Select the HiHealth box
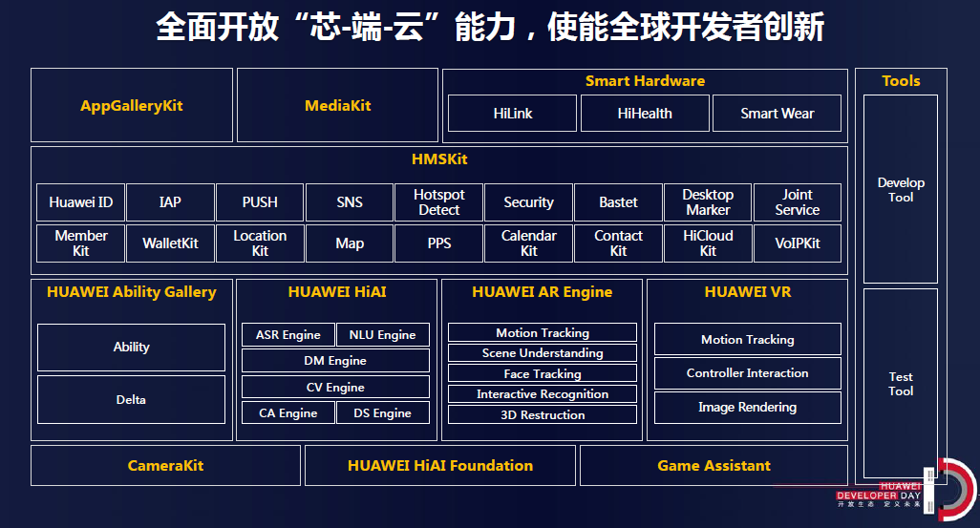The width and height of the screenshot is (980, 528). click(x=645, y=113)
